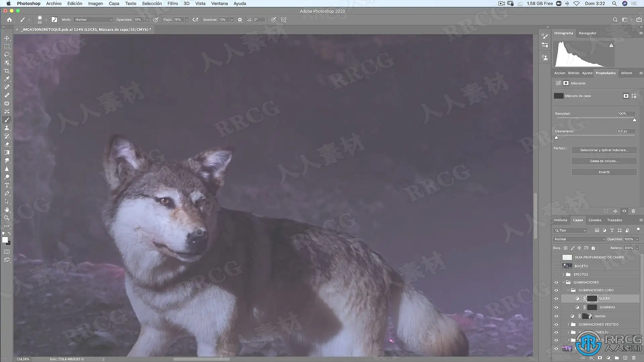Select the Lasso tool

click(x=7, y=54)
